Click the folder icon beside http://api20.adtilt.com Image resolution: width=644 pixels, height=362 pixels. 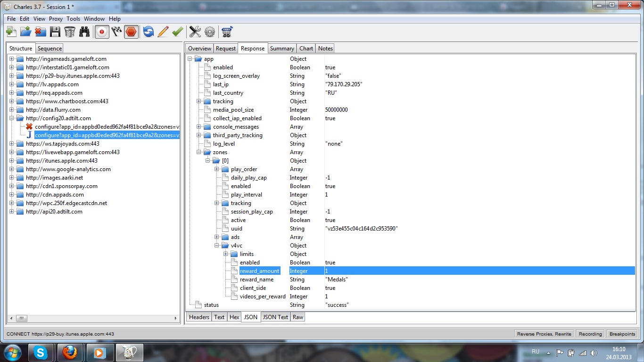click(x=20, y=212)
